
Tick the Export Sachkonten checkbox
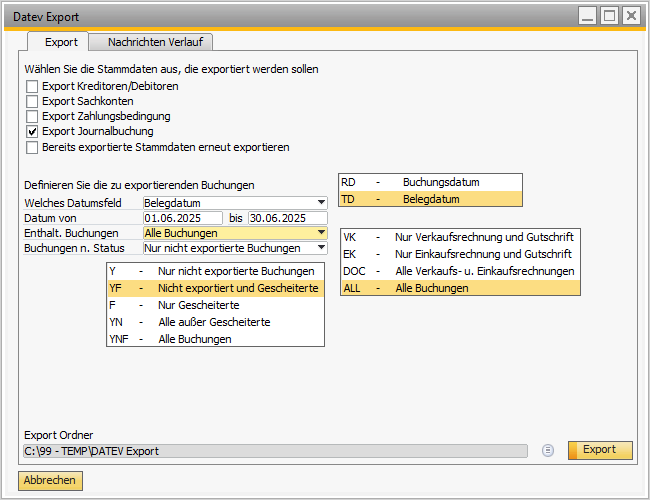(32, 101)
